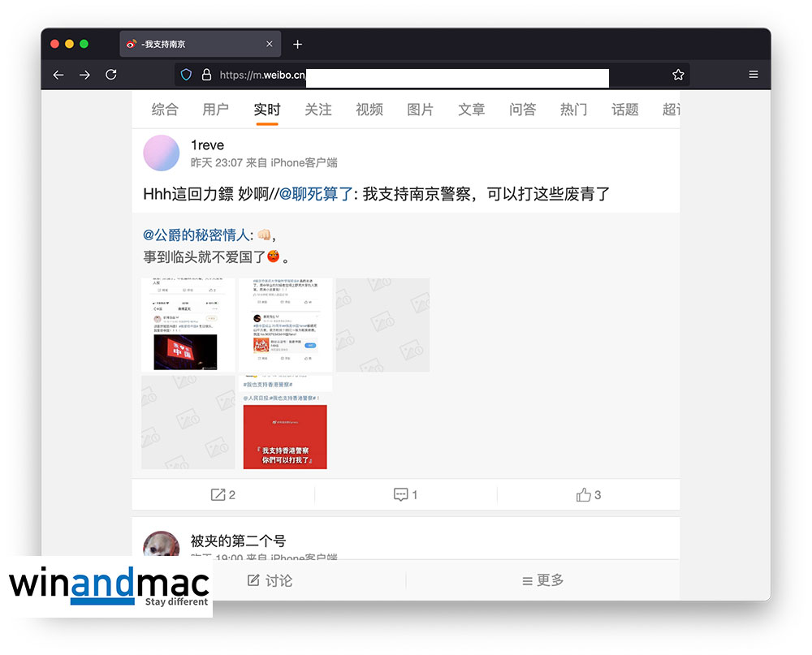This screenshot has height=655, width=812.
Task: Bookmark this page with the star icon
Action: point(678,75)
